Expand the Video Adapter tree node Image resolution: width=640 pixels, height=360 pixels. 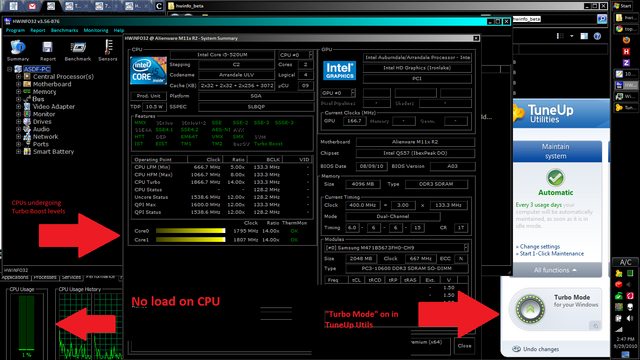point(18,107)
